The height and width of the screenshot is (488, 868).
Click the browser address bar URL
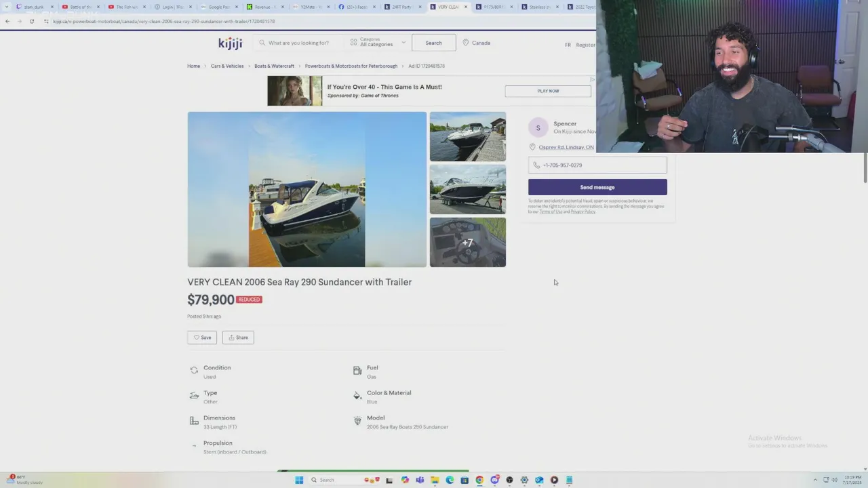(x=163, y=21)
